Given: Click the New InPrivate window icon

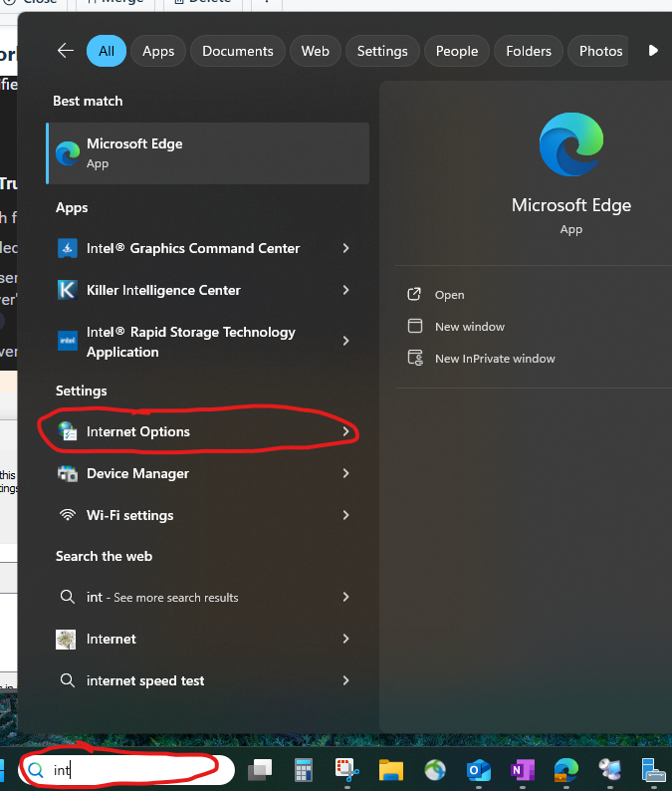Looking at the screenshot, I should pos(415,358).
